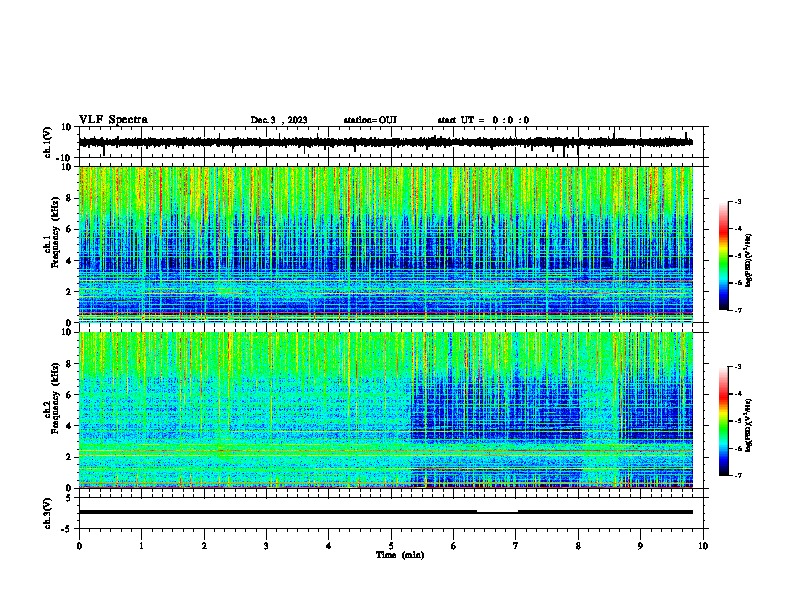Click the time axis tick label "10"

click(703, 546)
